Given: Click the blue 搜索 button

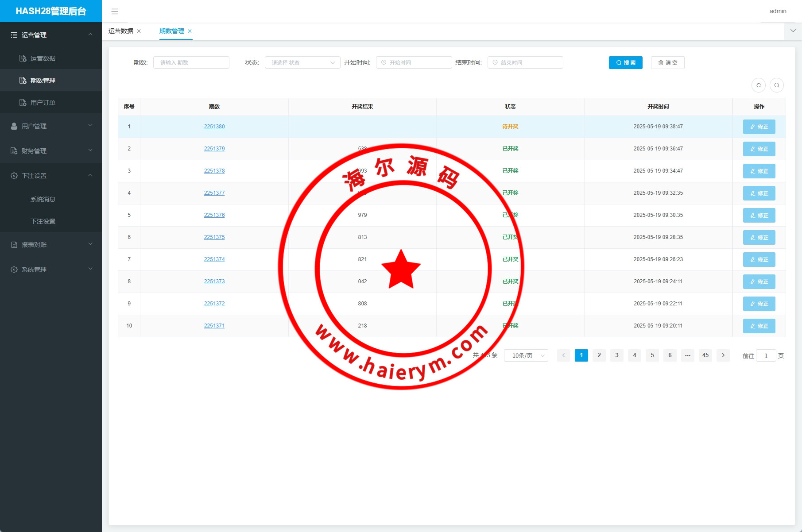Looking at the screenshot, I should click(625, 62).
